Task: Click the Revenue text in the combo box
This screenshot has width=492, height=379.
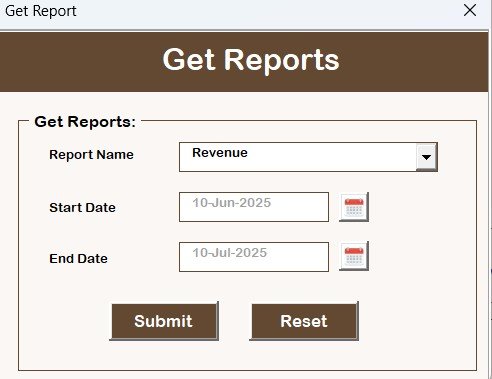Action: click(x=220, y=153)
